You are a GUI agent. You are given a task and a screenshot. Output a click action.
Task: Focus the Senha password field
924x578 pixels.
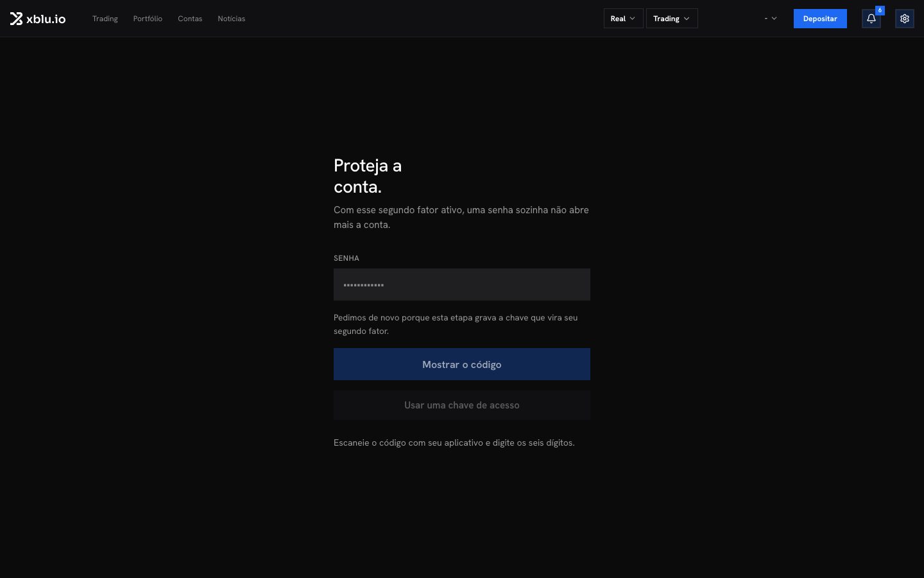tap(462, 285)
